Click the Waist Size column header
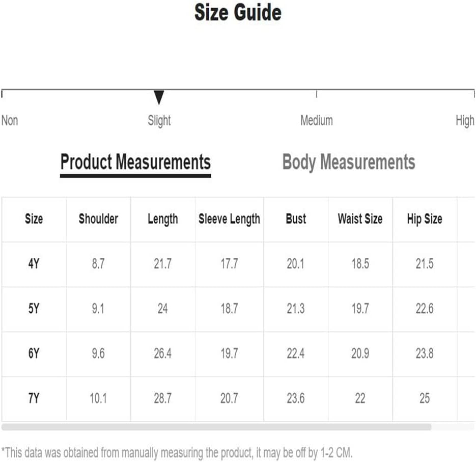476x462 pixels. (x=360, y=219)
